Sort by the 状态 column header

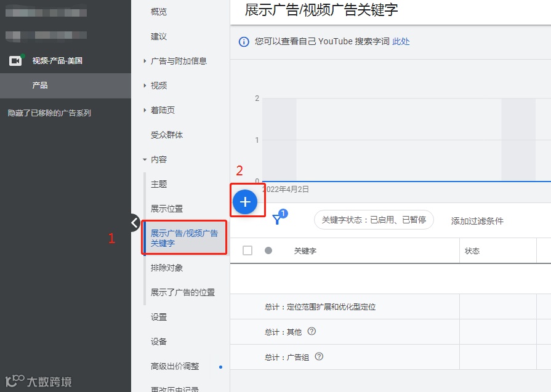(x=472, y=251)
